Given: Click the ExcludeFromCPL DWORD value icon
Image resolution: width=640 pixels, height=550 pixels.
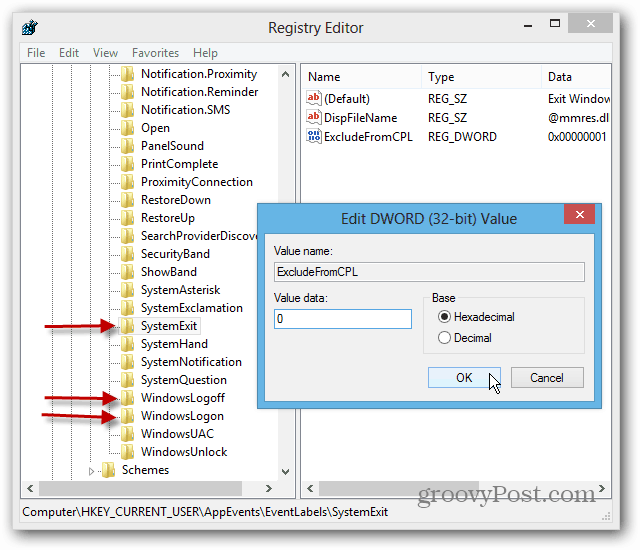Looking at the screenshot, I should [313, 136].
